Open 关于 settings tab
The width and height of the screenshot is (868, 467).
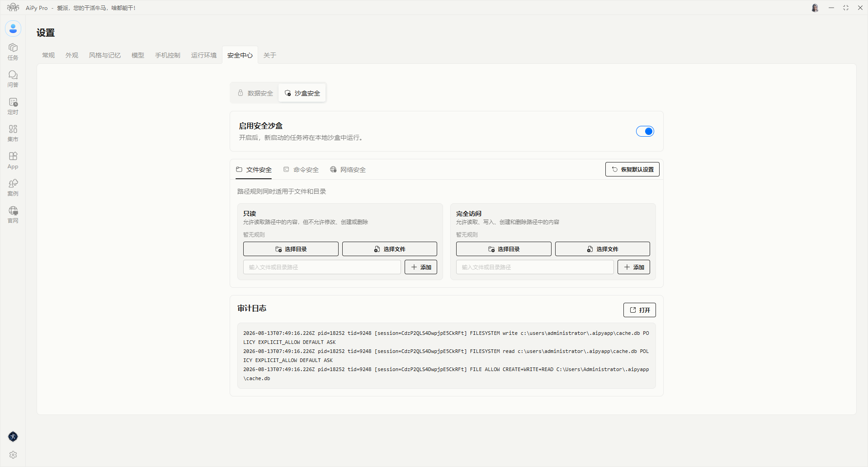tap(270, 55)
